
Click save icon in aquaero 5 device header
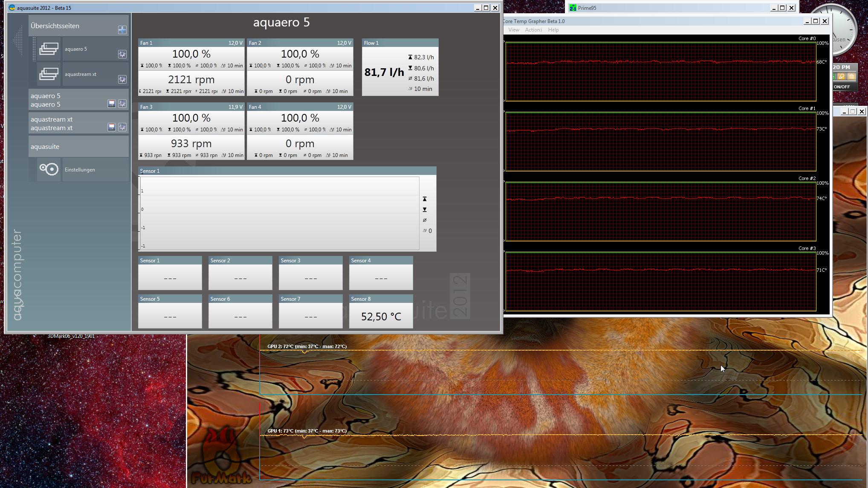(x=111, y=104)
